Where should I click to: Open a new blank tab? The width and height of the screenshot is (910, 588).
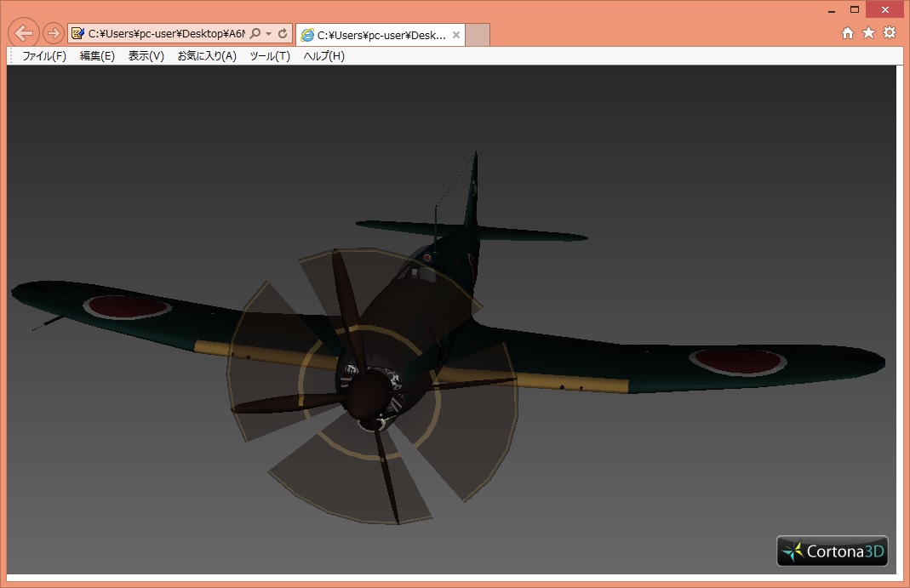(478, 35)
